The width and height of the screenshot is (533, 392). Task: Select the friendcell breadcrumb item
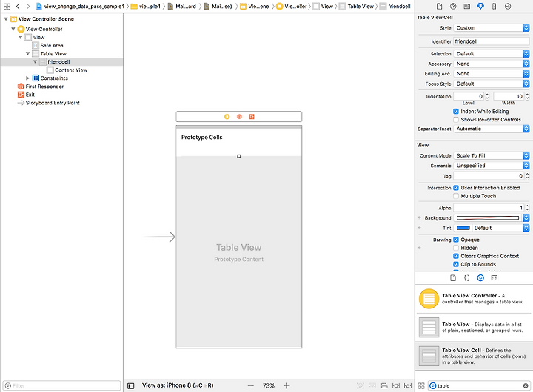pos(395,7)
